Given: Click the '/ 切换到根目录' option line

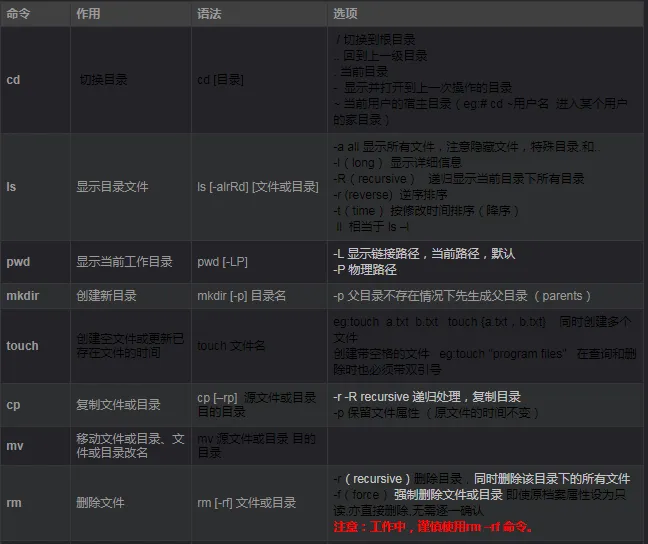Looking at the screenshot, I should (375, 40).
